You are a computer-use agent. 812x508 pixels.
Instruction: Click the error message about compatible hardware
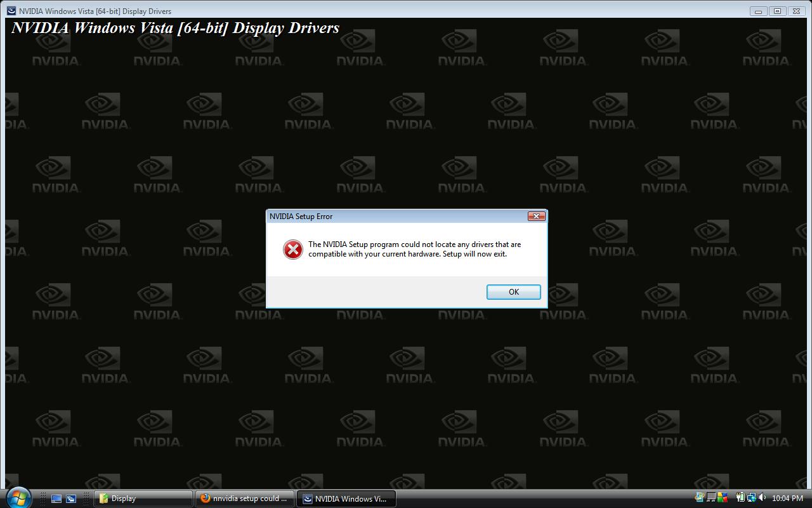tap(414, 249)
